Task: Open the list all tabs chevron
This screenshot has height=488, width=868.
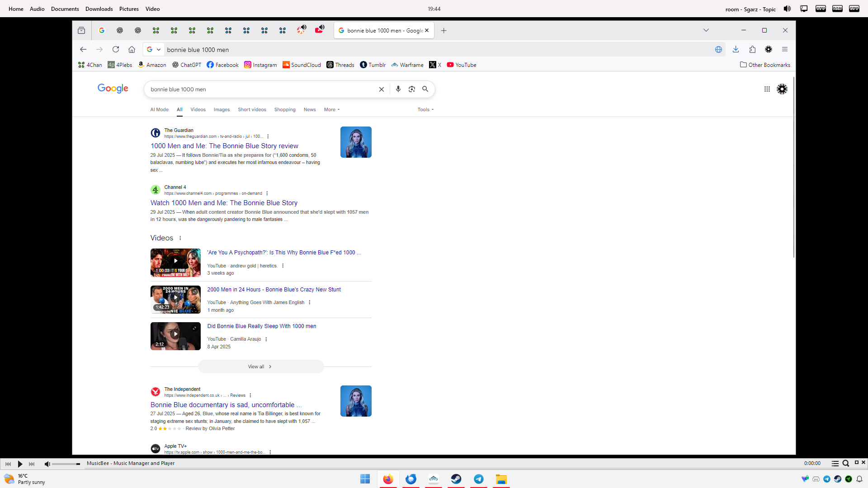Action: pos(706,31)
